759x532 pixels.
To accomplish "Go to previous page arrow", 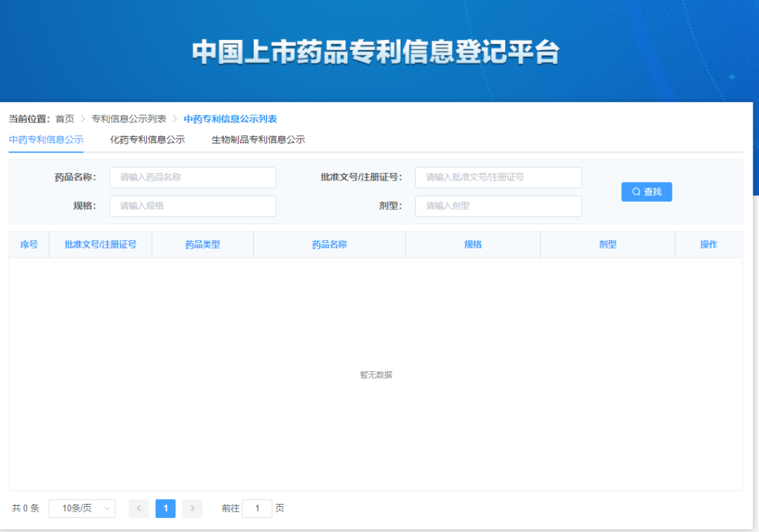I will click(139, 509).
